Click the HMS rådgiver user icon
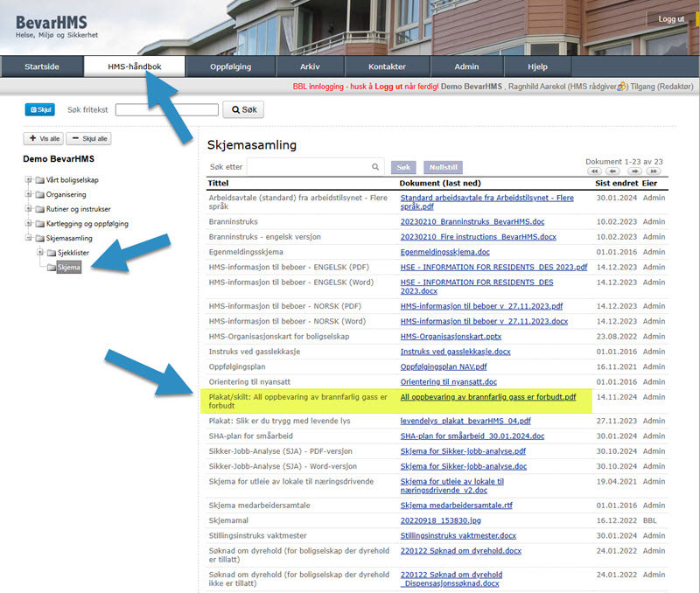The image size is (700, 593). (622, 87)
